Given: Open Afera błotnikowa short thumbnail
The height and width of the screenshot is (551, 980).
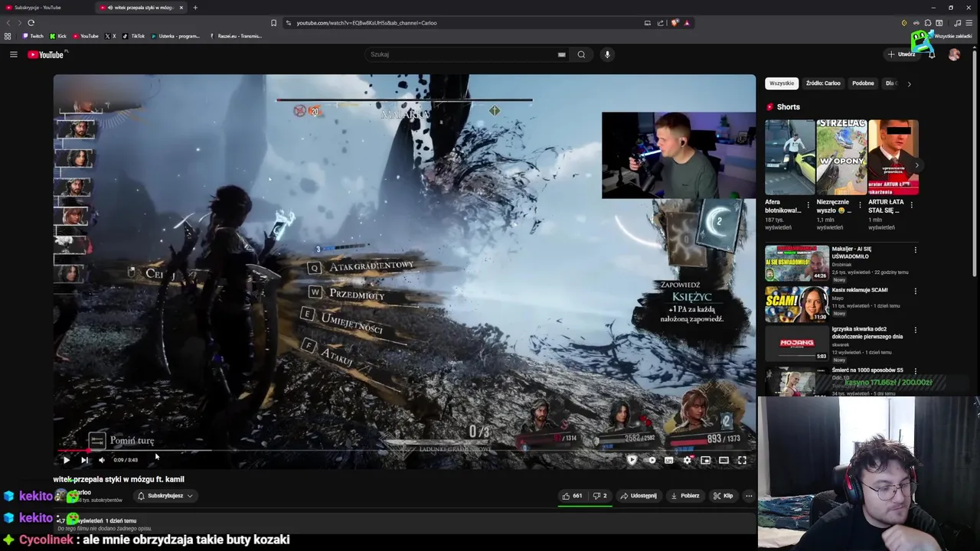Looking at the screenshot, I should pyautogui.click(x=789, y=157).
